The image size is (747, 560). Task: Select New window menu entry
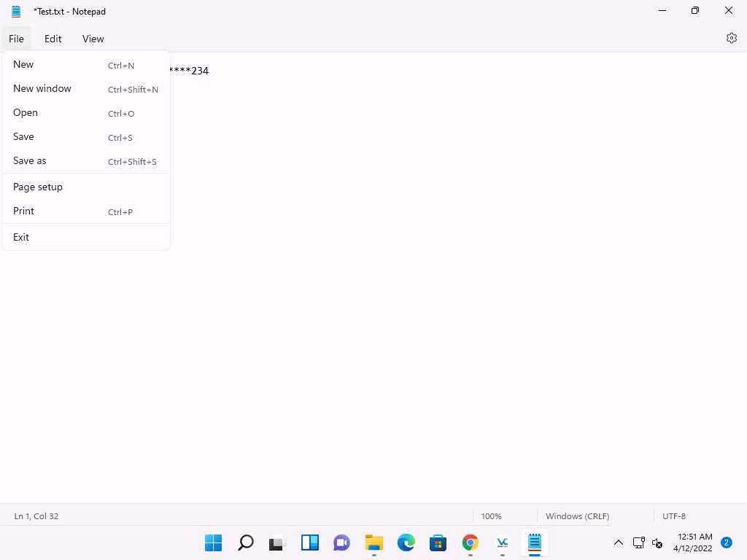tap(42, 89)
